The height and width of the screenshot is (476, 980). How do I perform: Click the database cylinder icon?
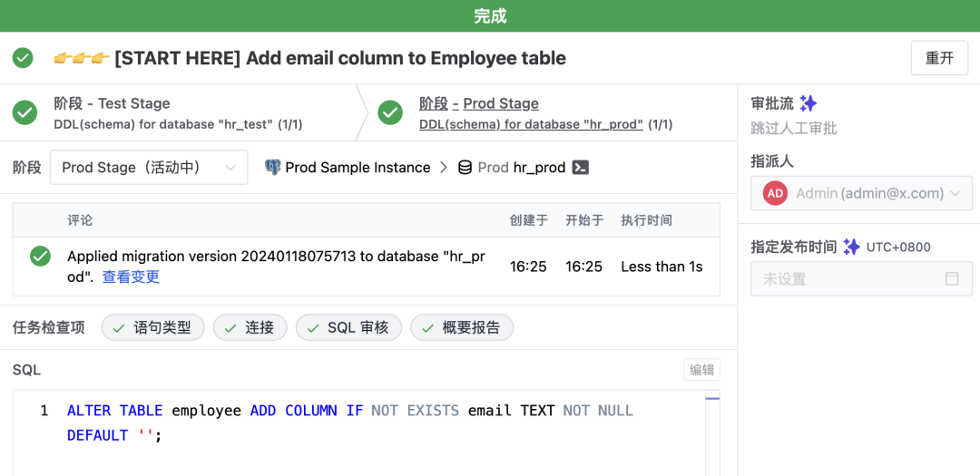(x=465, y=168)
